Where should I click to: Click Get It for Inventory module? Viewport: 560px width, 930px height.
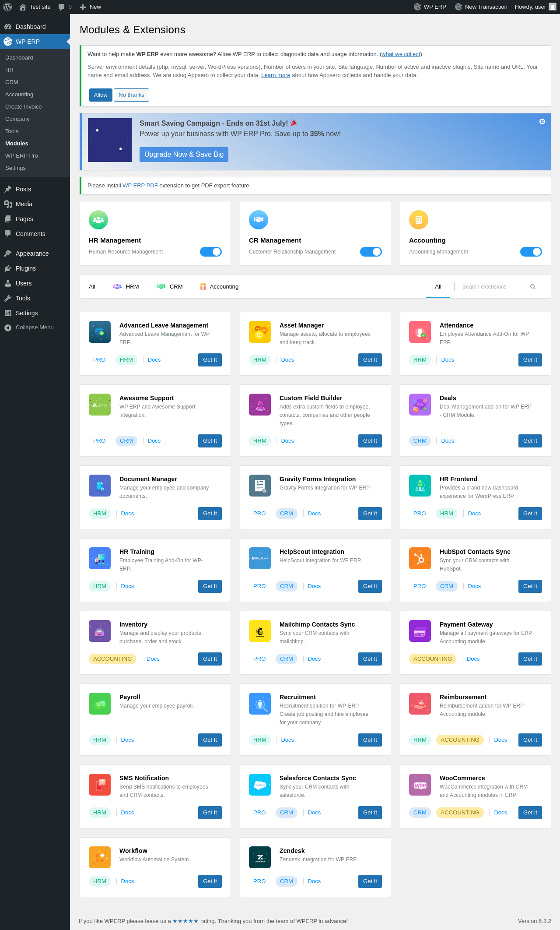click(210, 659)
